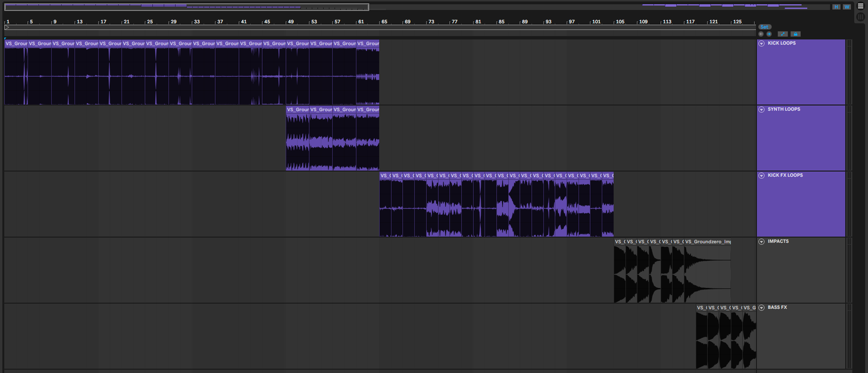Toggle the lock envelopes icon
Viewport: 868px width, 373px height.
pos(796,34)
